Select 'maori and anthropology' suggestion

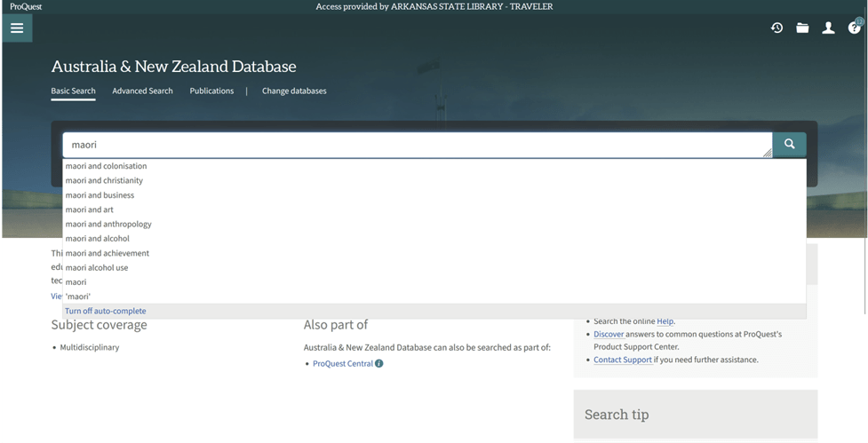point(108,224)
